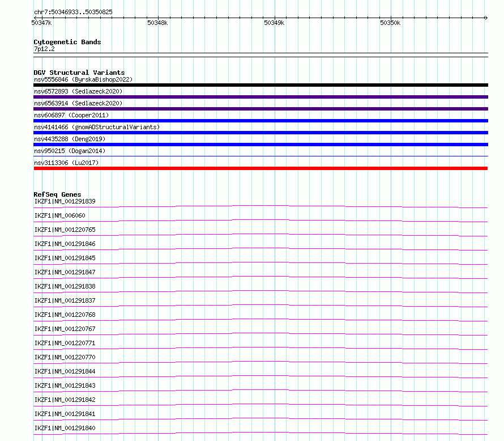Screen dimensions: 504x441
Task: Open variant nsv950215 (Dogan2014) label
Action: point(70,151)
